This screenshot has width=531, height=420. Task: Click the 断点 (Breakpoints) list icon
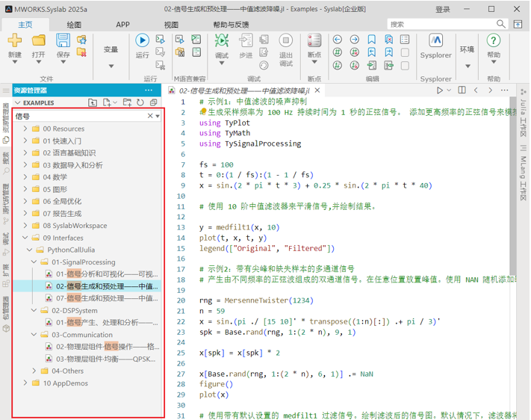(314, 40)
